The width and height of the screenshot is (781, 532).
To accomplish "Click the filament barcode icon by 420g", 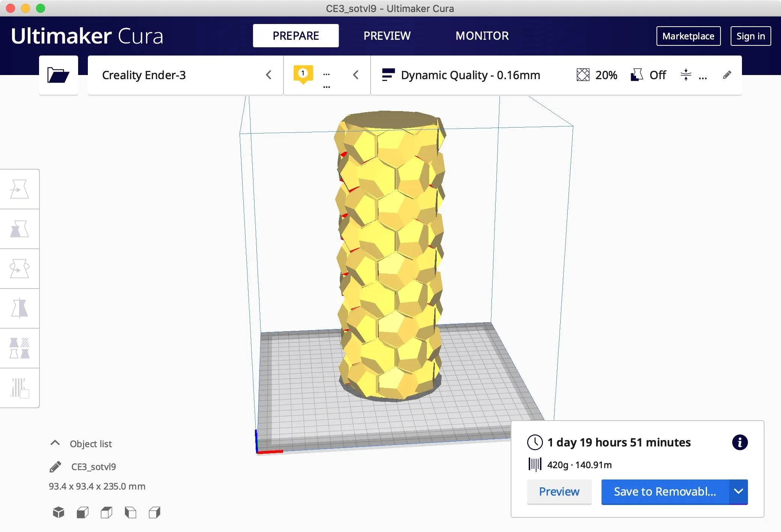I will click(535, 464).
